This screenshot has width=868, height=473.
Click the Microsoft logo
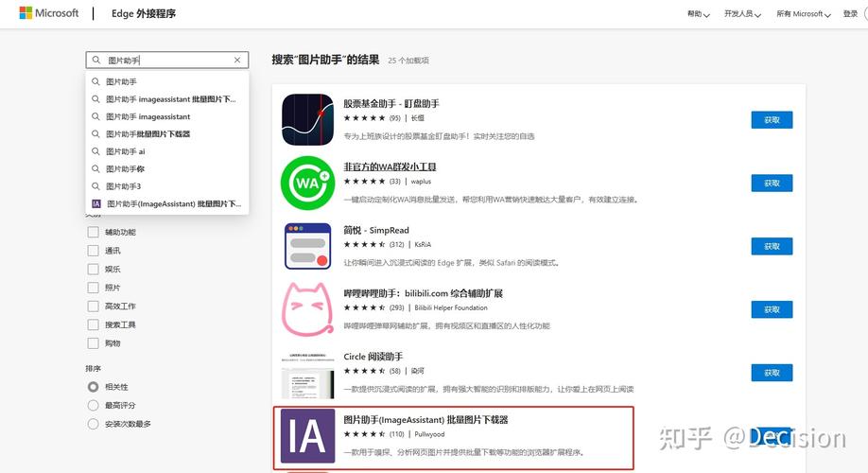point(49,13)
